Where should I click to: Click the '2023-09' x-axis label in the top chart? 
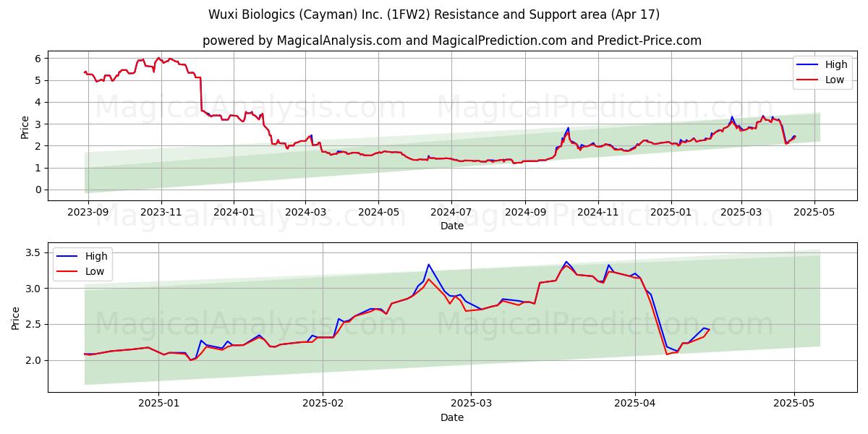click(x=88, y=213)
